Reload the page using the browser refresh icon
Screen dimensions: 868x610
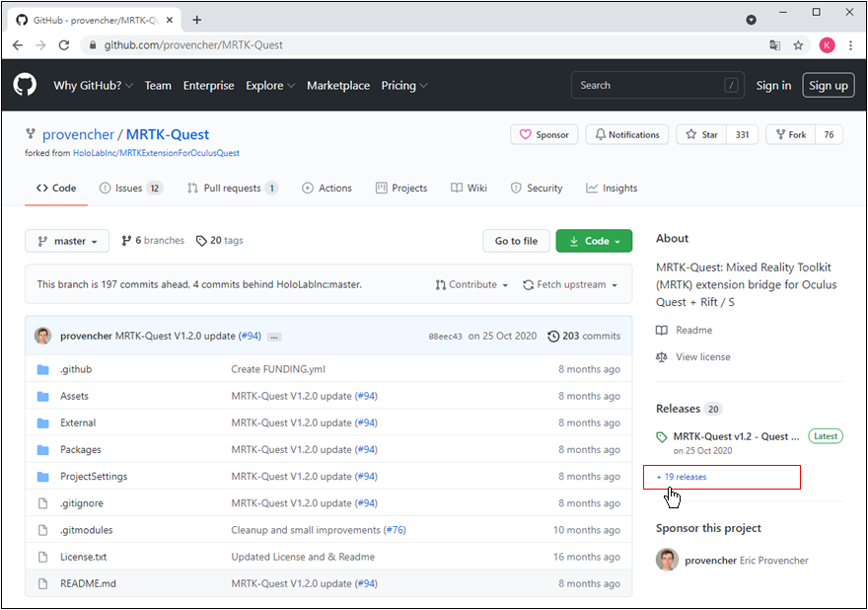[x=64, y=45]
